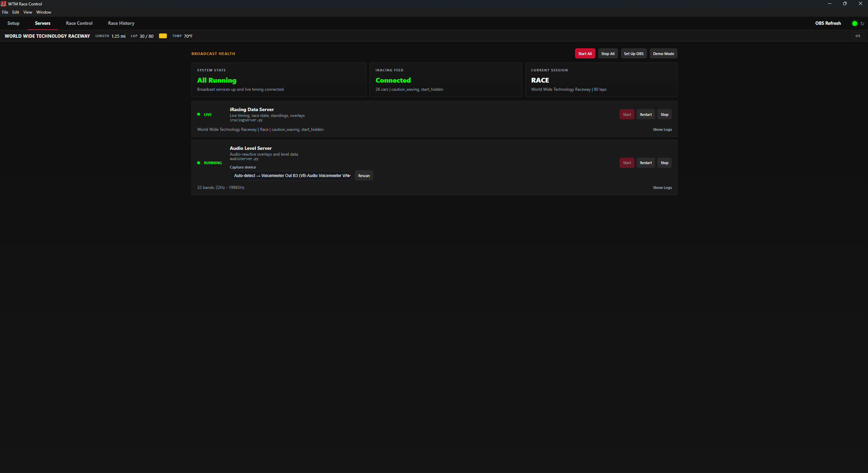This screenshot has height=473, width=868.
Task: Click the OBS refresh arrow icon
Action: (x=862, y=23)
